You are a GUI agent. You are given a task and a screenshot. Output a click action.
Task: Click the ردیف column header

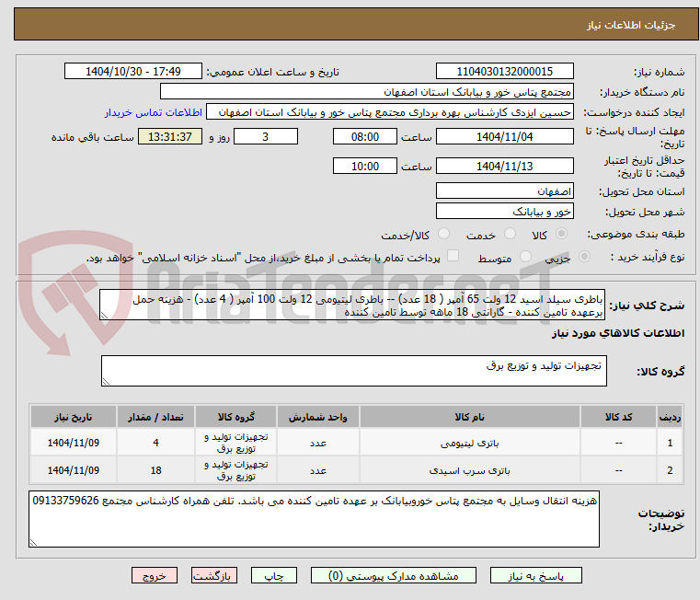pos(670,417)
